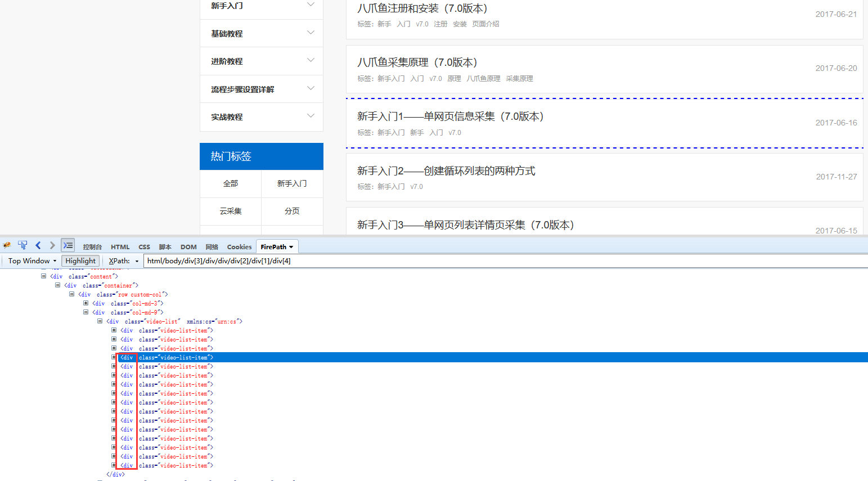Open the CSS panel tab
Screen dimensions: 868x481
tap(144, 247)
